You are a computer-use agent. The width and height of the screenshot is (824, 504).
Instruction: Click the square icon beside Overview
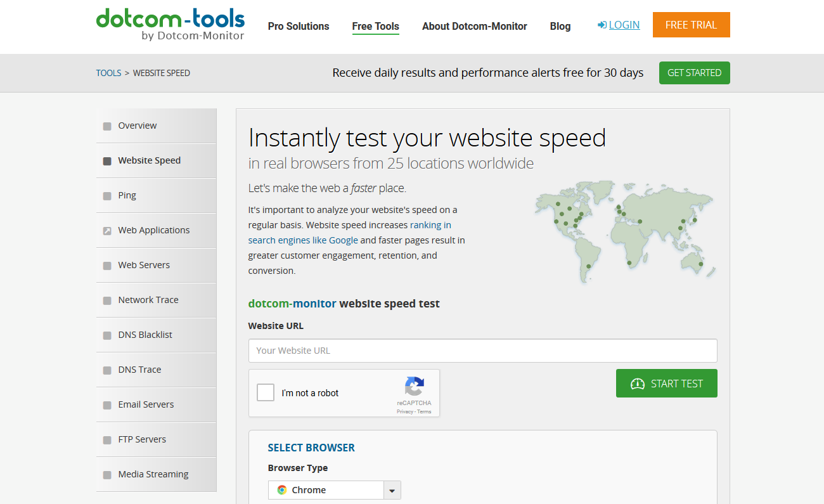click(x=107, y=126)
